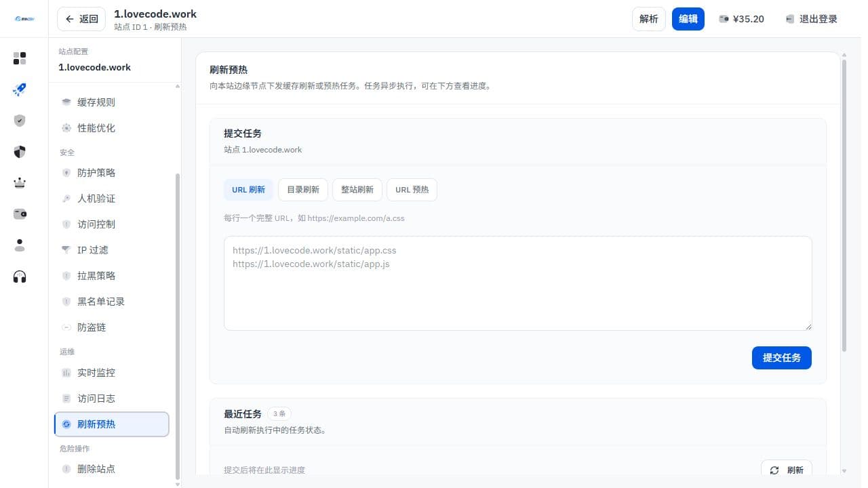Image resolution: width=868 pixels, height=488 pixels.
Task: Click the 解析 button in header
Action: click(649, 19)
